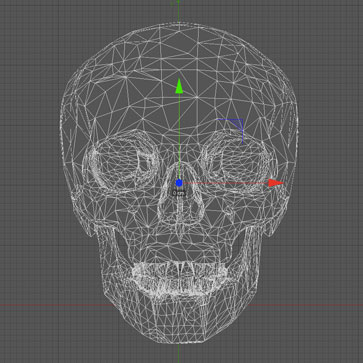363x363 pixels.
Task: Click the red X-axis shaft line of gizmo
Action: click(226, 183)
